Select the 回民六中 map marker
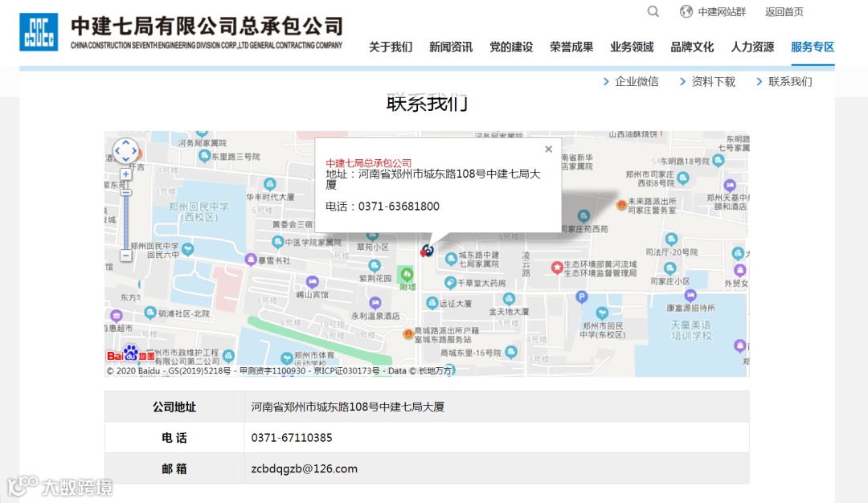 (187, 250)
